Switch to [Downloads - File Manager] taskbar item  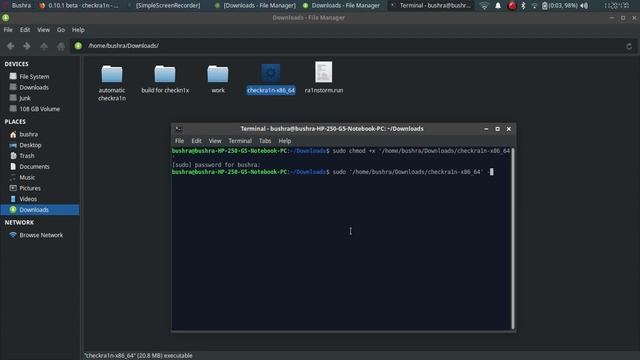[x=255, y=6]
